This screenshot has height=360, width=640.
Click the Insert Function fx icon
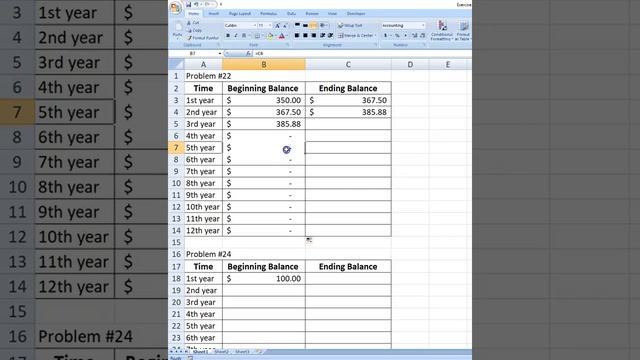[248, 53]
